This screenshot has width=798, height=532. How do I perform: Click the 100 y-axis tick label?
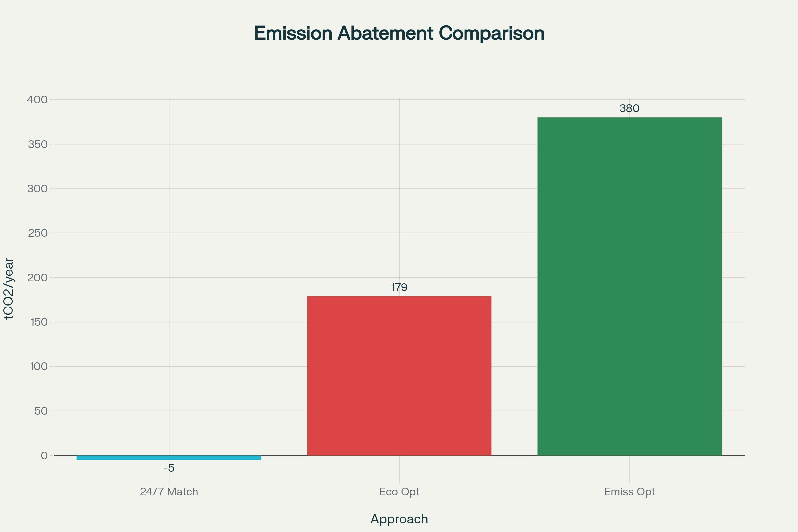pos(38,366)
